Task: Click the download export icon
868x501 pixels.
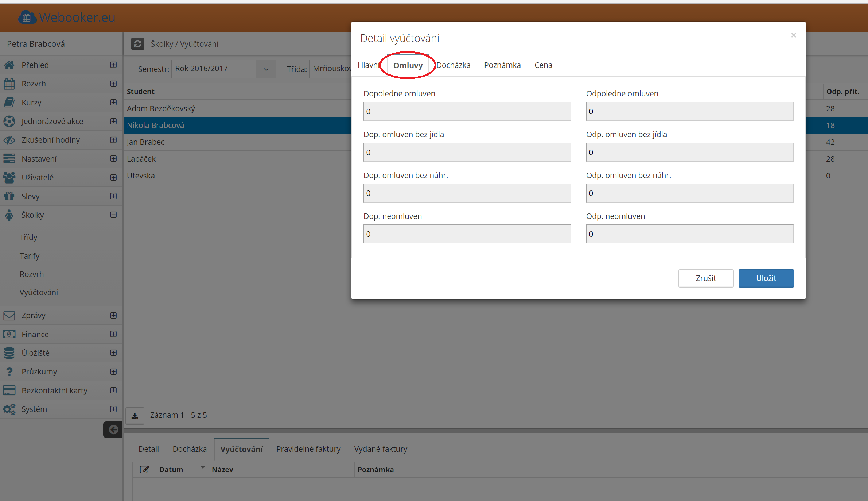Action: [135, 416]
